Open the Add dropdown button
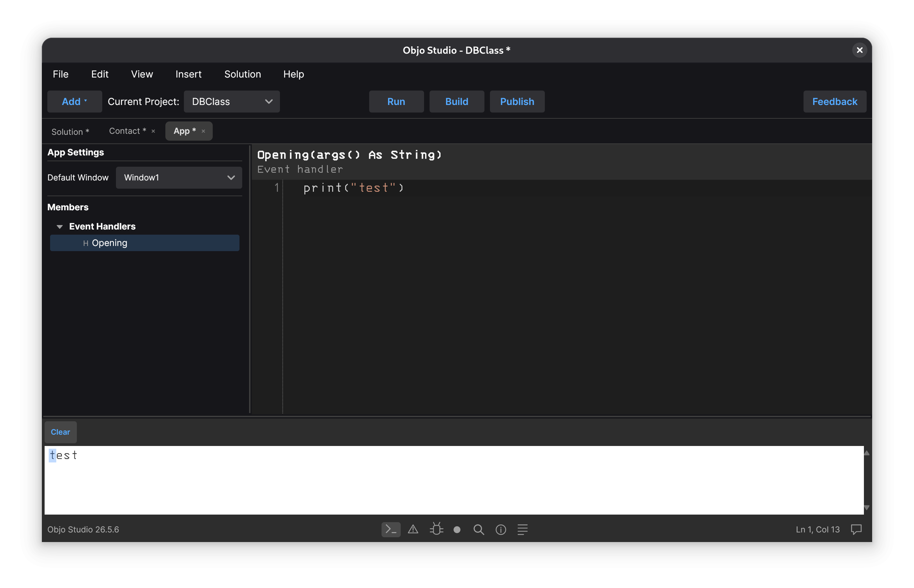Viewport: 914px width, 588px height. click(x=74, y=102)
